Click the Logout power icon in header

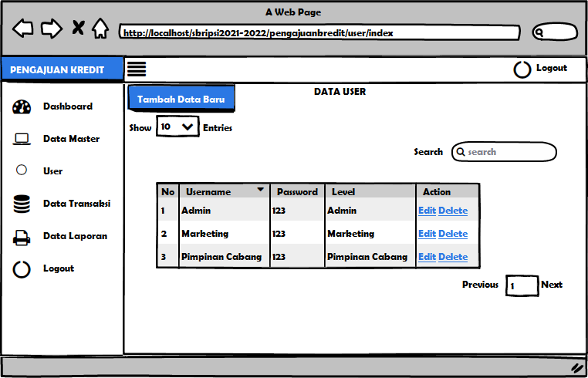tap(522, 69)
